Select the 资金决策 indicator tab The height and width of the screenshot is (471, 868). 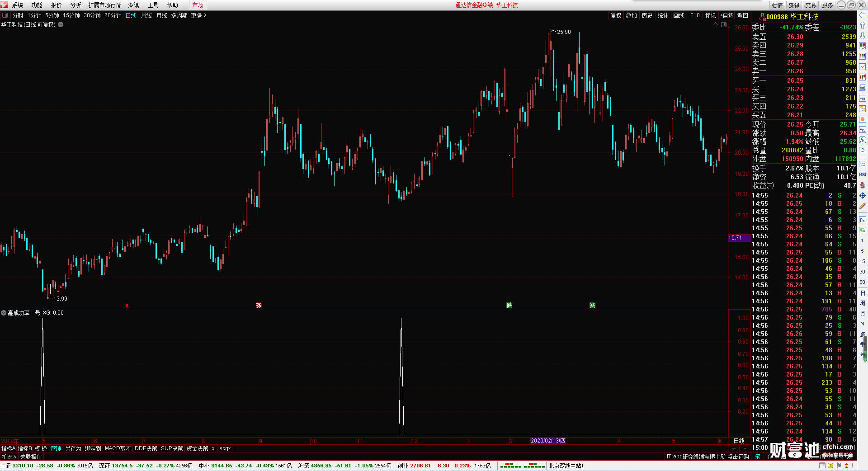click(197, 448)
